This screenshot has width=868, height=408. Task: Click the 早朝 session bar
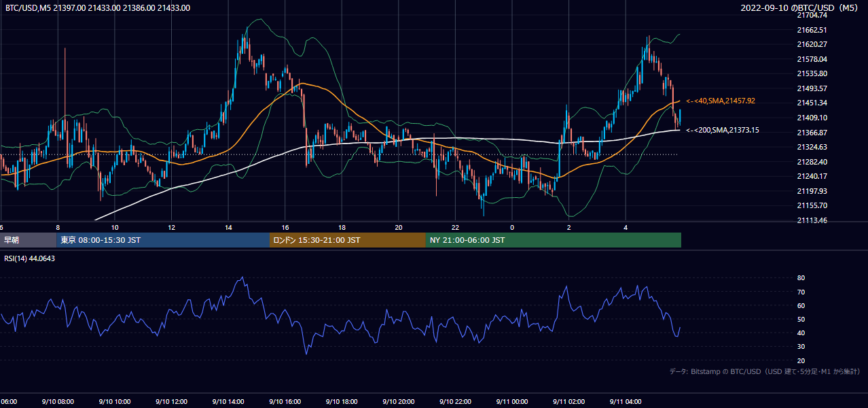pos(28,240)
